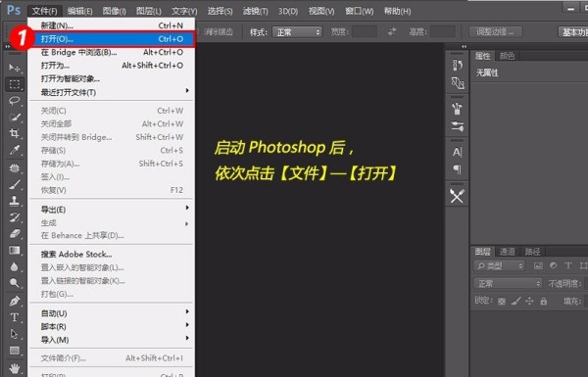Screen dimensions: 588x377
Task: Open the workspace switcher 基本功能
Action: (573, 32)
